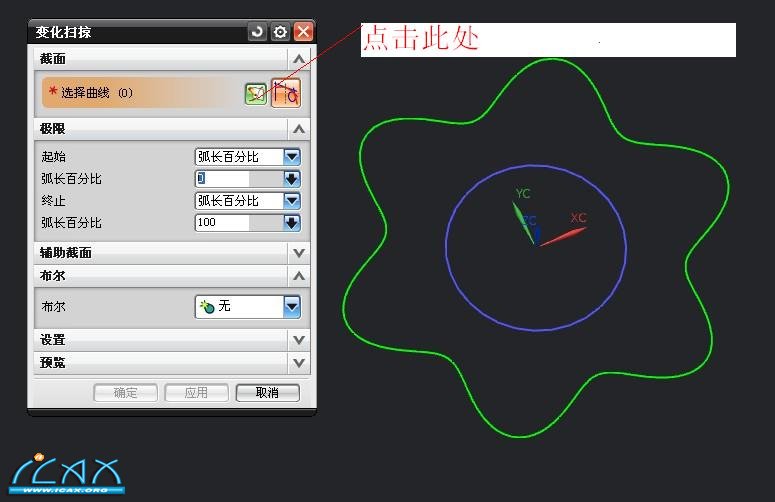
Task: Open the gear settings icon in title bar
Action: tap(281, 32)
